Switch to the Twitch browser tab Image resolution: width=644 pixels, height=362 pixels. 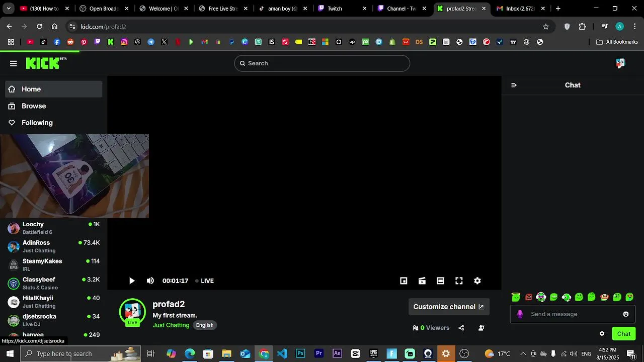click(342, 9)
